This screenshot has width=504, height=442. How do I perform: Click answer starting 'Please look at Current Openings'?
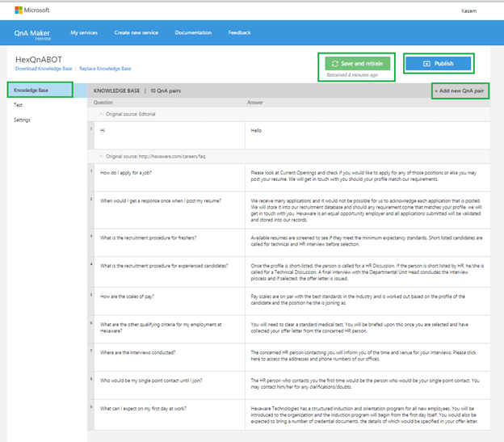point(367,178)
